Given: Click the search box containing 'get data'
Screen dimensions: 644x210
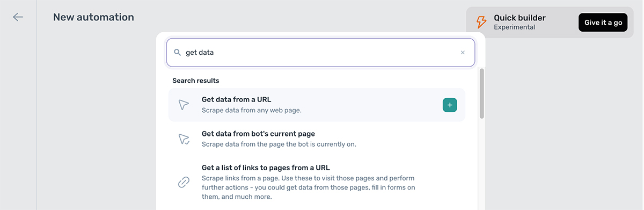Looking at the screenshot, I should (320, 53).
